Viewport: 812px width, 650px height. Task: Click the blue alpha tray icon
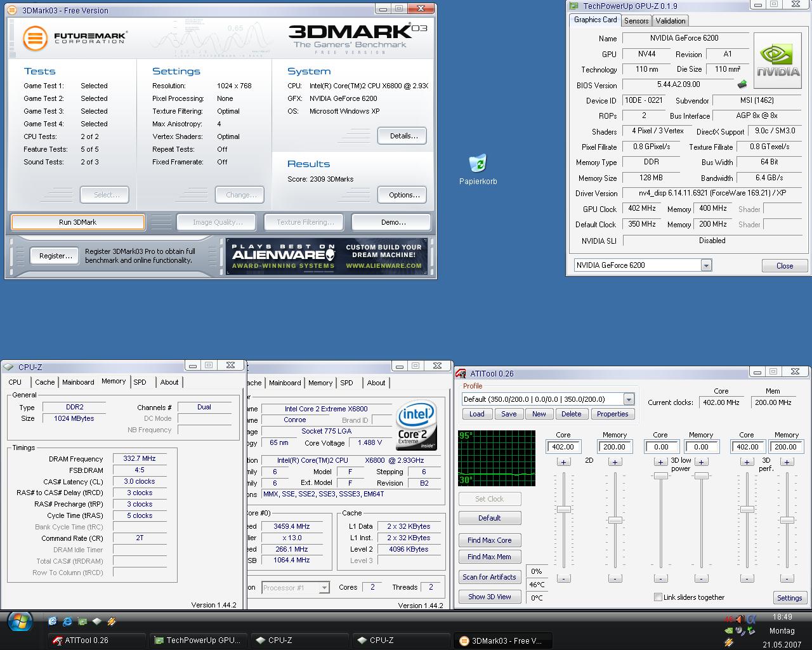coord(752,618)
